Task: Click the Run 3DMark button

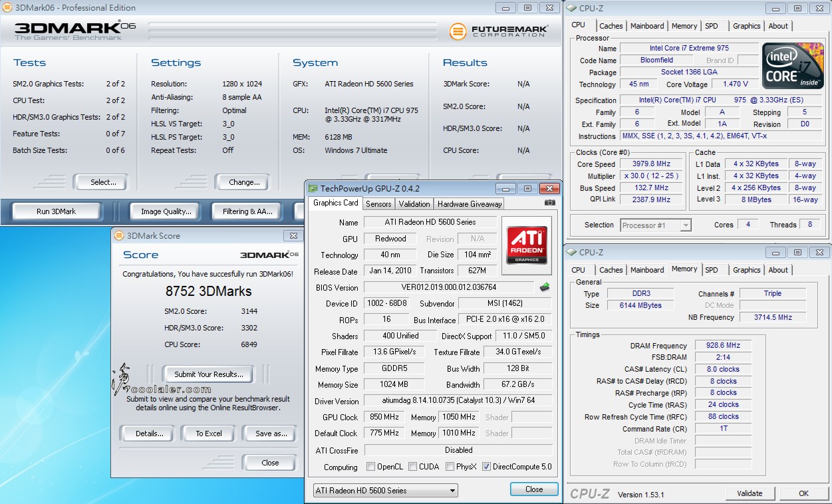Action: pyautogui.click(x=57, y=211)
